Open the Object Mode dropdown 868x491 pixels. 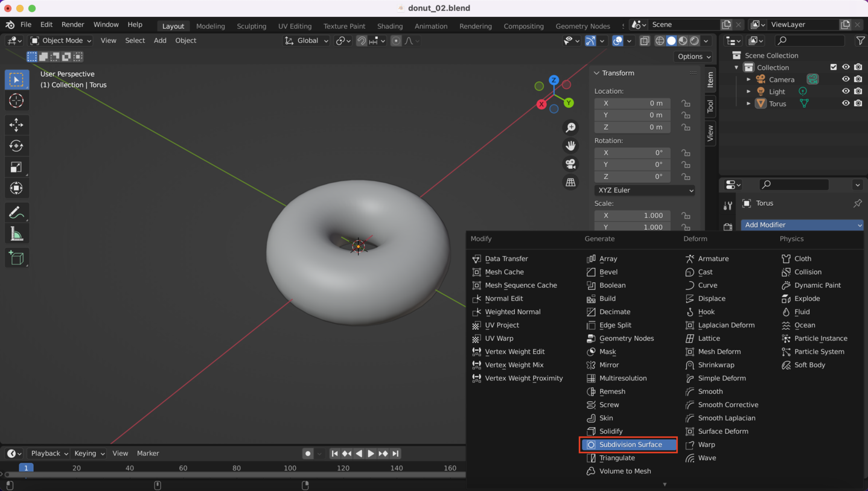click(61, 40)
